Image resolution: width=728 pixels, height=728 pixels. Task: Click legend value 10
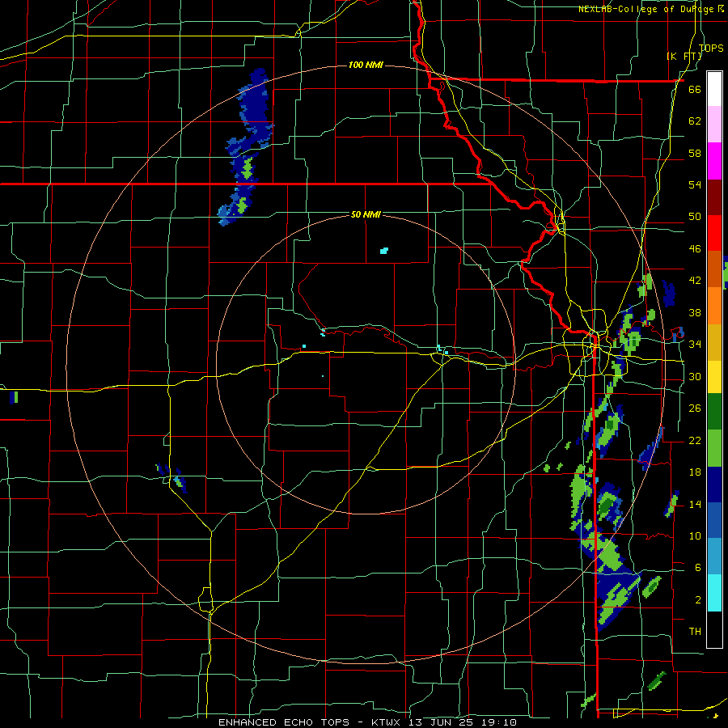(x=695, y=535)
